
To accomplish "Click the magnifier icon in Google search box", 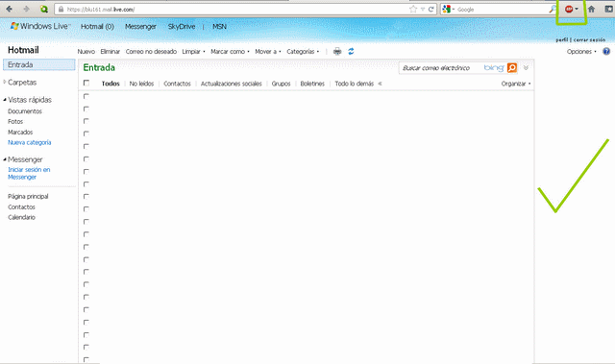I will tap(553, 9).
